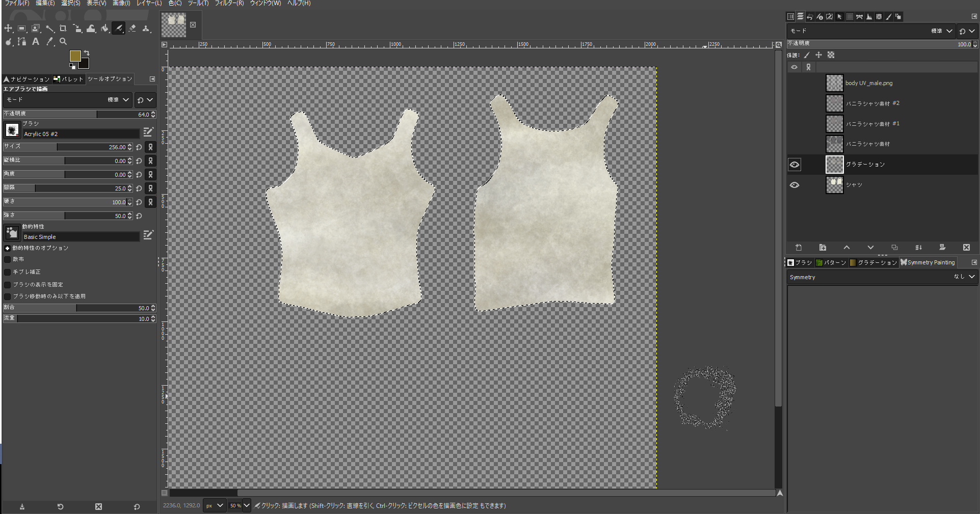The width and height of the screenshot is (980, 514).
Task: Open the レイヤー(L) menu
Action: pyautogui.click(x=149, y=3)
